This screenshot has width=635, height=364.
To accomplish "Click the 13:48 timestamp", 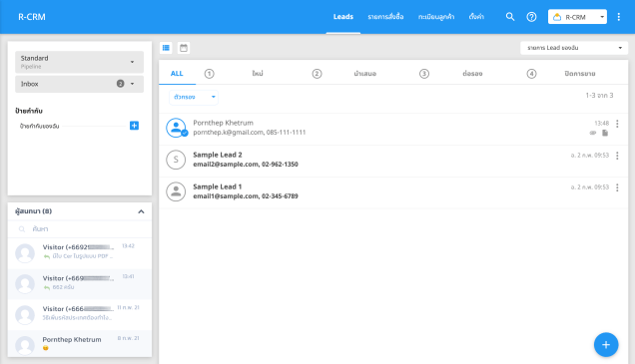I will tap(601, 123).
